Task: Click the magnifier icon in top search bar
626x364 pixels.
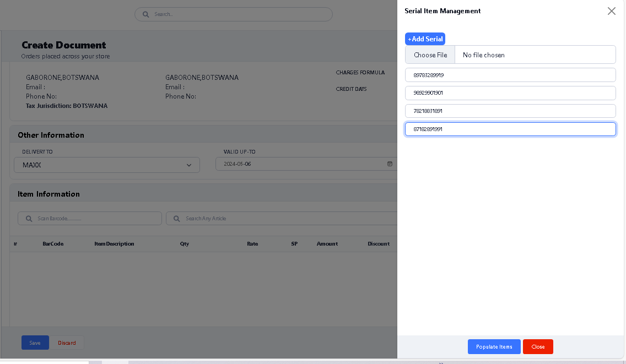Action: [x=146, y=14]
